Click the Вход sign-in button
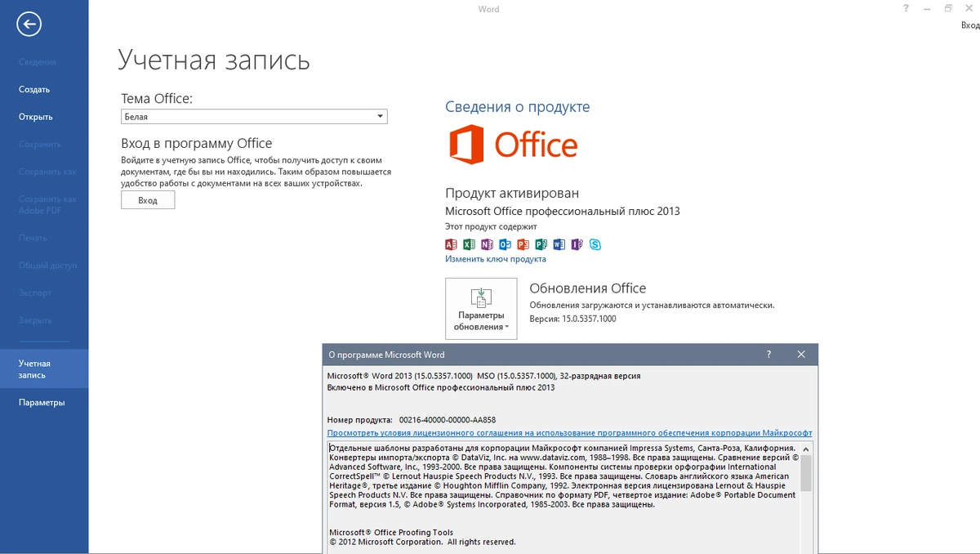This screenshot has width=980, height=554. coord(148,199)
